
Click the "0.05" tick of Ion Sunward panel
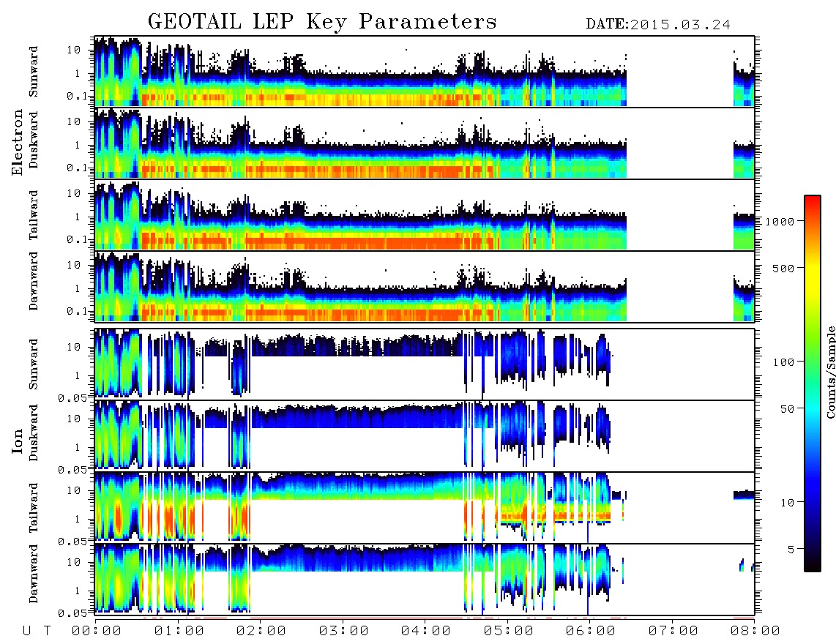pos(72,398)
